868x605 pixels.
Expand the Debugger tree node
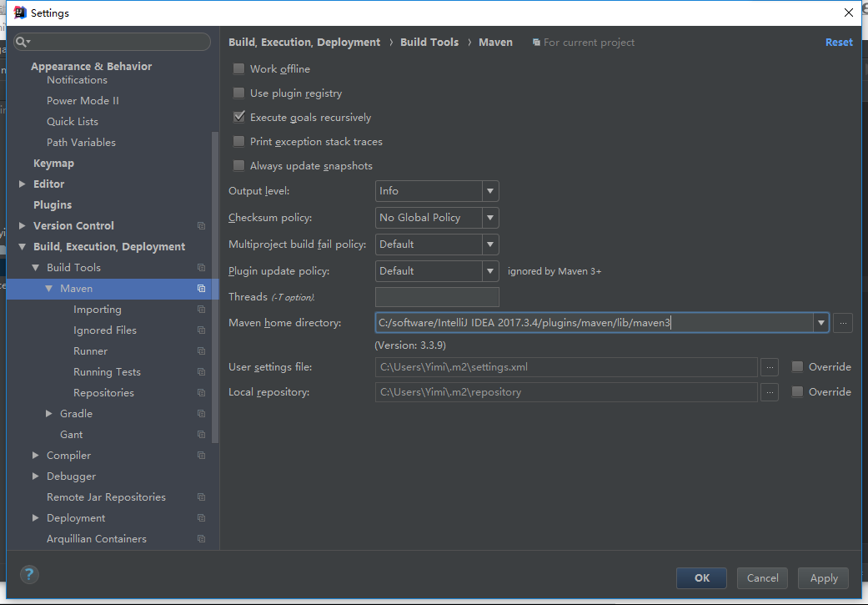pyautogui.click(x=35, y=476)
